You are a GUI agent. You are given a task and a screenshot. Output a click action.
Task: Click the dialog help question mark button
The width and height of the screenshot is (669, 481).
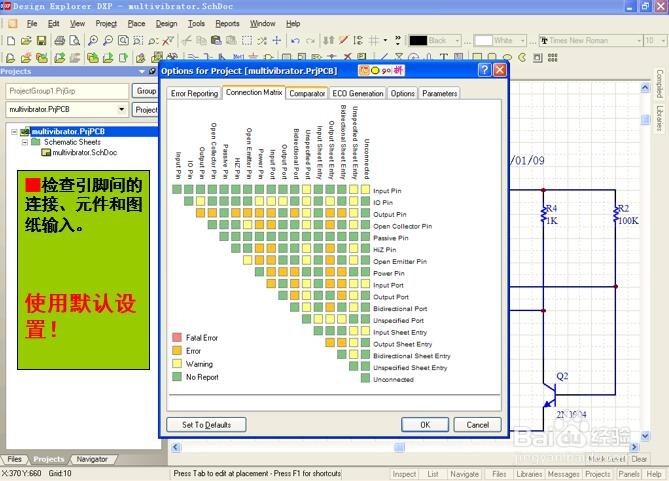point(485,70)
